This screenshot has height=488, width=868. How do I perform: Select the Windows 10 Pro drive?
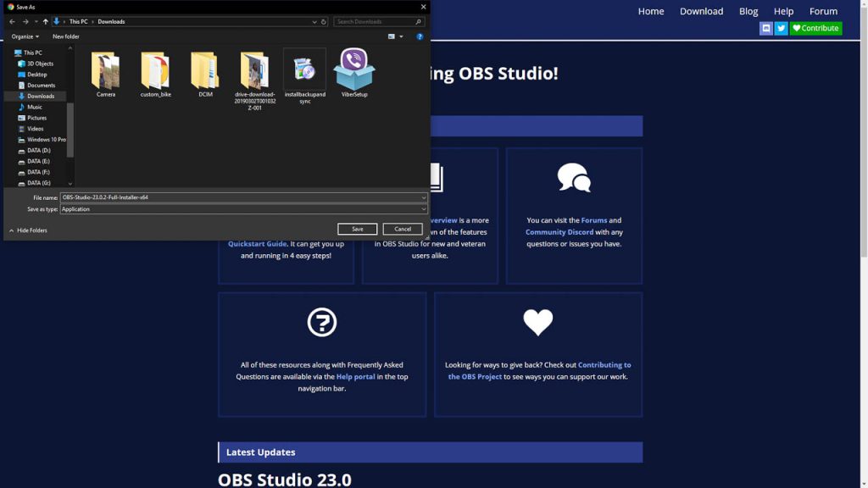[x=42, y=140]
